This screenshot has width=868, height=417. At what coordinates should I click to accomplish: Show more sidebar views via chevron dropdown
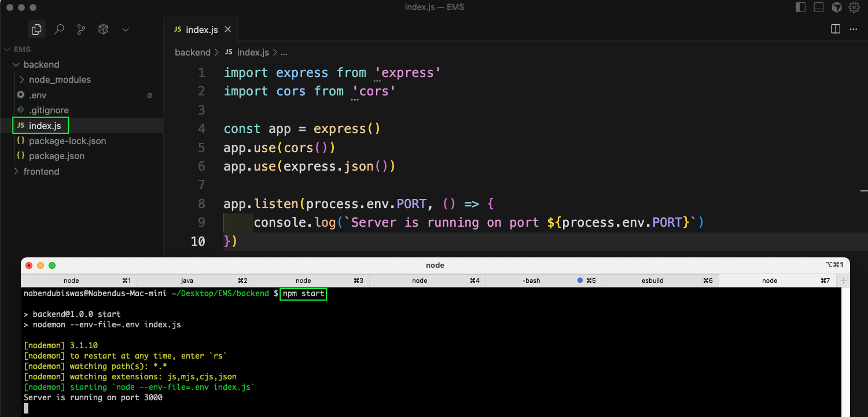coord(126,29)
